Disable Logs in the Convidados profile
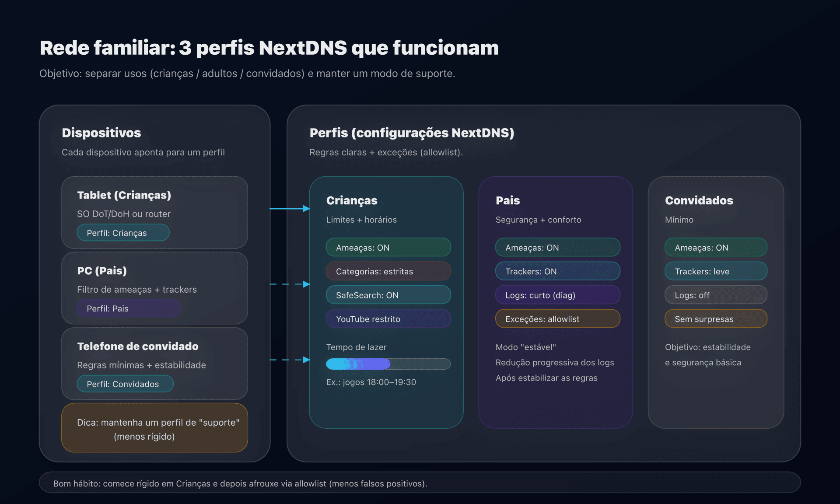 [715, 295]
